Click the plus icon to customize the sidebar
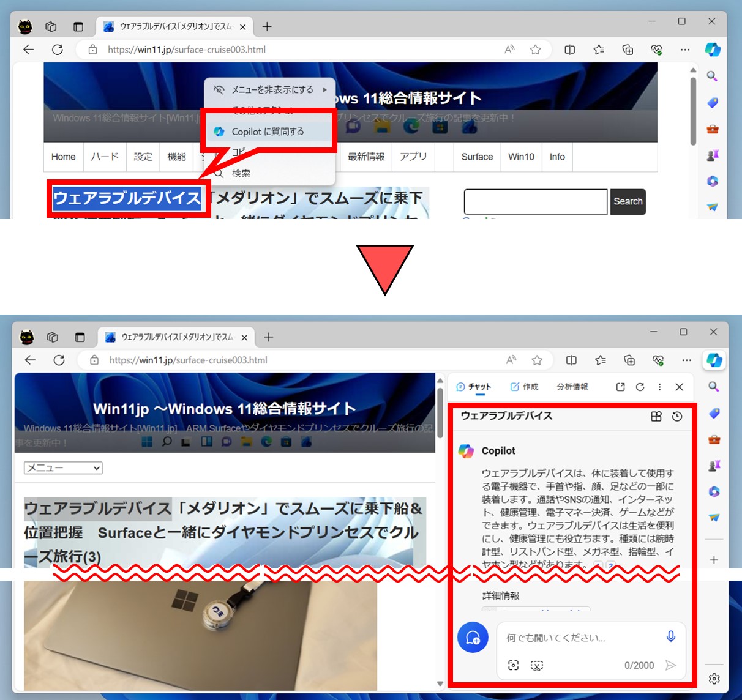The width and height of the screenshot is (742, 700). [x=714, y=560]
